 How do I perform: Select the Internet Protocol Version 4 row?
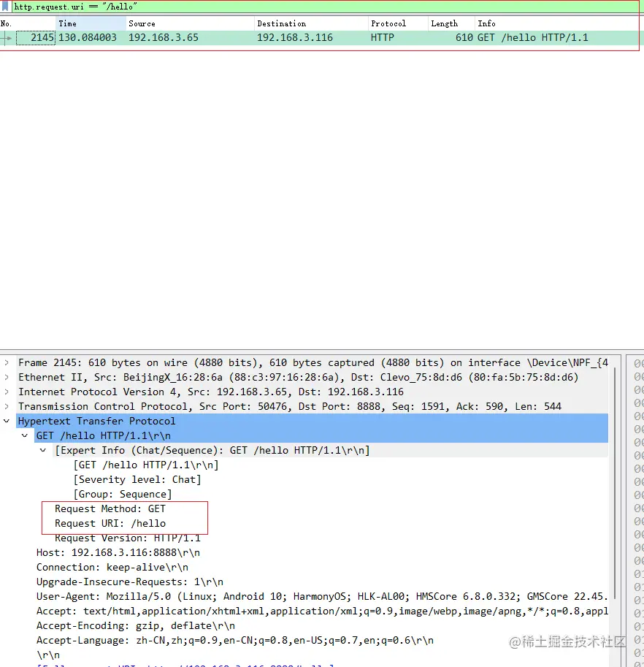[x=313, y=392]
